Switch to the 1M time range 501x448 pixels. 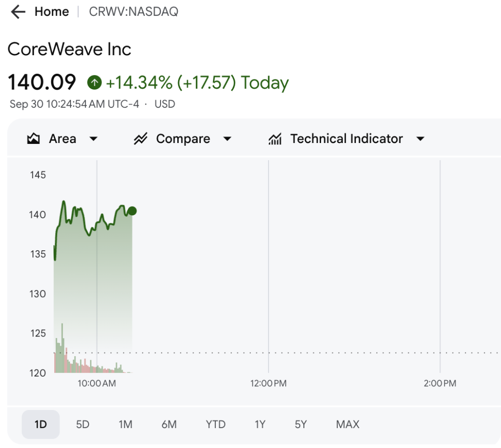[x=125, y=424]
